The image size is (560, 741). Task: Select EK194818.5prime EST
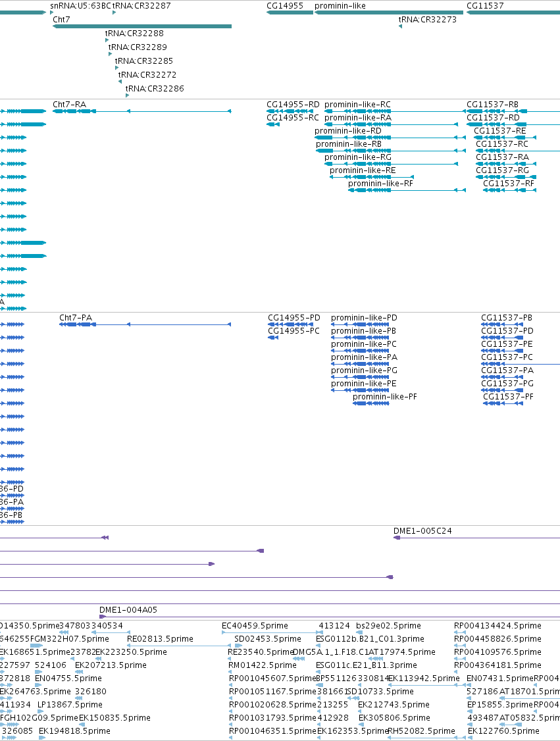pyautogui.click(x=74, y=731)
